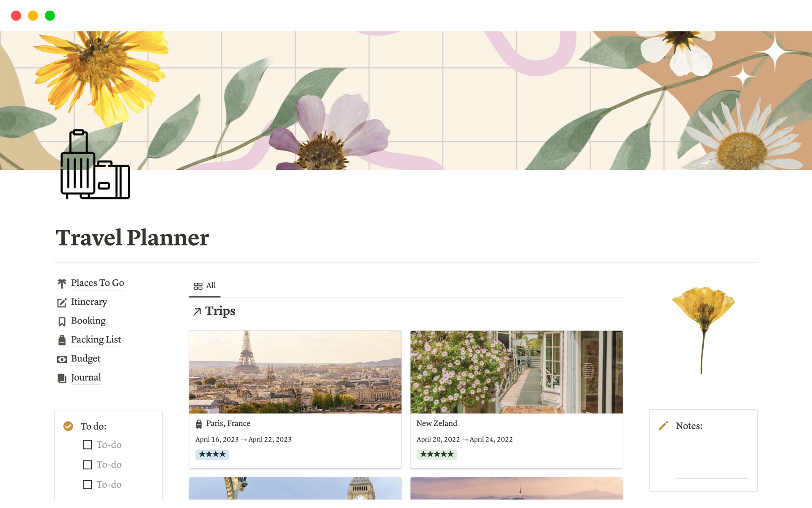Open the Trips database heading link
This screenshot has height=508, width=812.
click(x=220, y=311)
